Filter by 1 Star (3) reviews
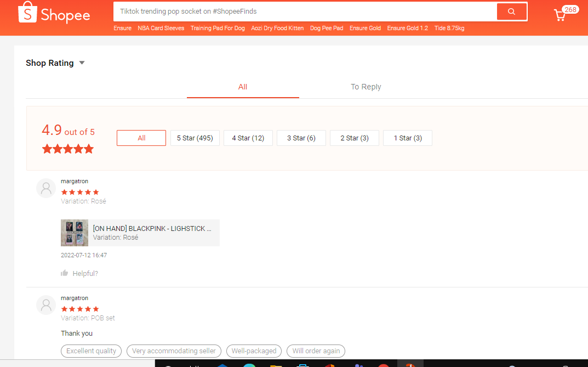 click(x=408, y=138)
